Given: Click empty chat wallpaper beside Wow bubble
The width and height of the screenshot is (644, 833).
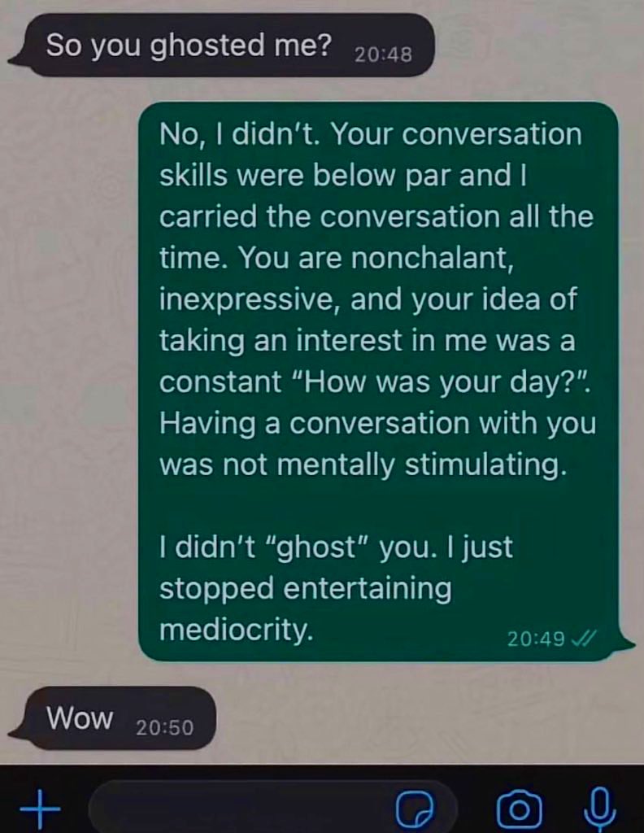Looking at the screenshot, I should point(424,717).
